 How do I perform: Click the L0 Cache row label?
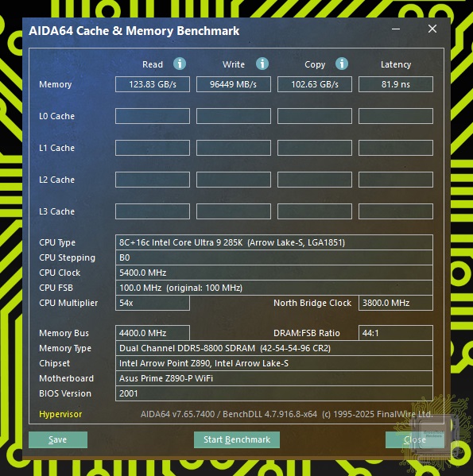coord(56,116)
